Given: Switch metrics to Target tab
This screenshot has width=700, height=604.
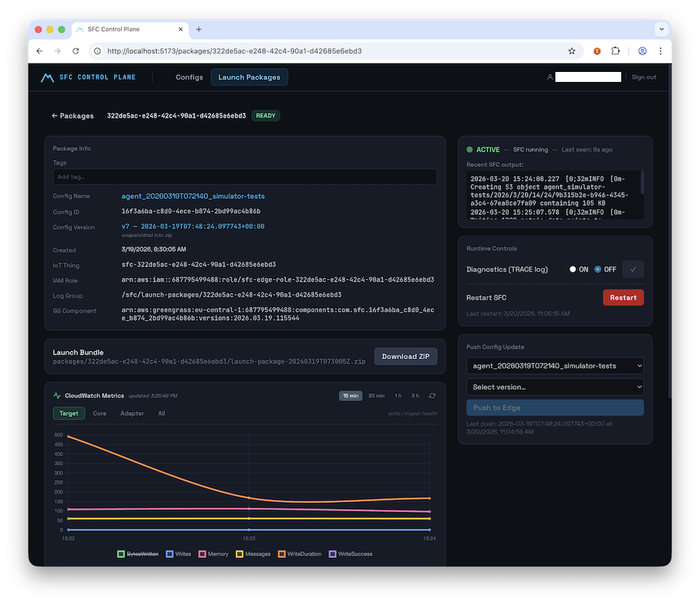Looking at the screenshot, I should (x=69, y=413).
